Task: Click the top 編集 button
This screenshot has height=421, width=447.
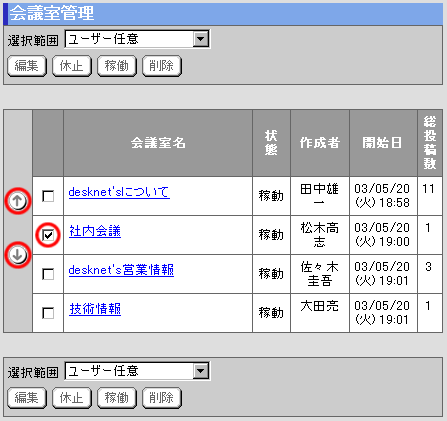Action: pos(27,66)
